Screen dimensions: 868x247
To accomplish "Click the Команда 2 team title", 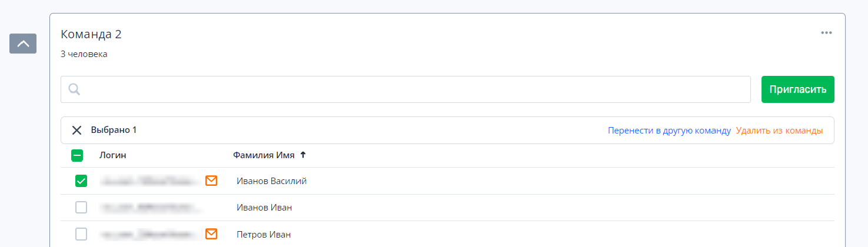I will coord(91,34).
